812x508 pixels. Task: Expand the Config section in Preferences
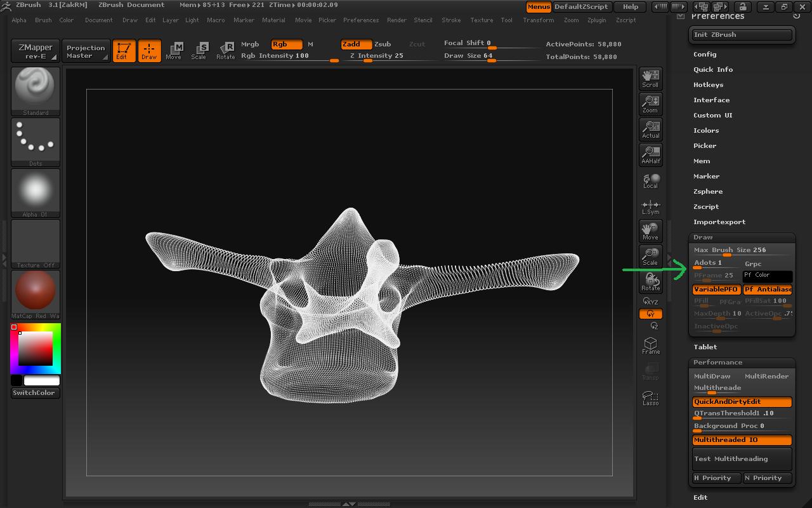click(706, 54)
